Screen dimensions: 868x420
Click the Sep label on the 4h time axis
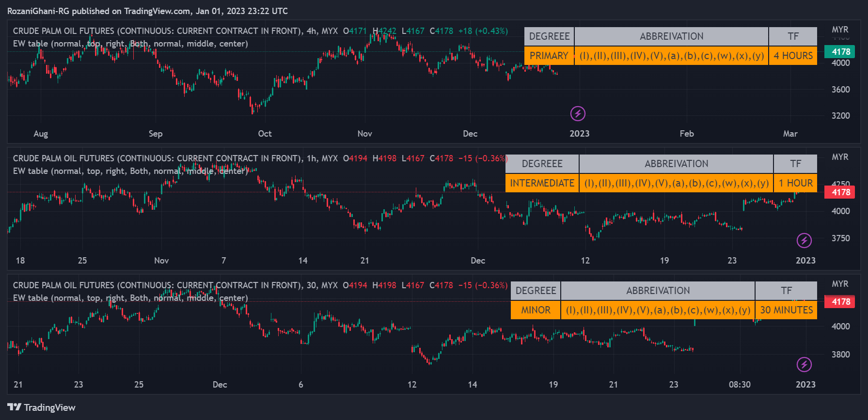[x=156, y=134]
